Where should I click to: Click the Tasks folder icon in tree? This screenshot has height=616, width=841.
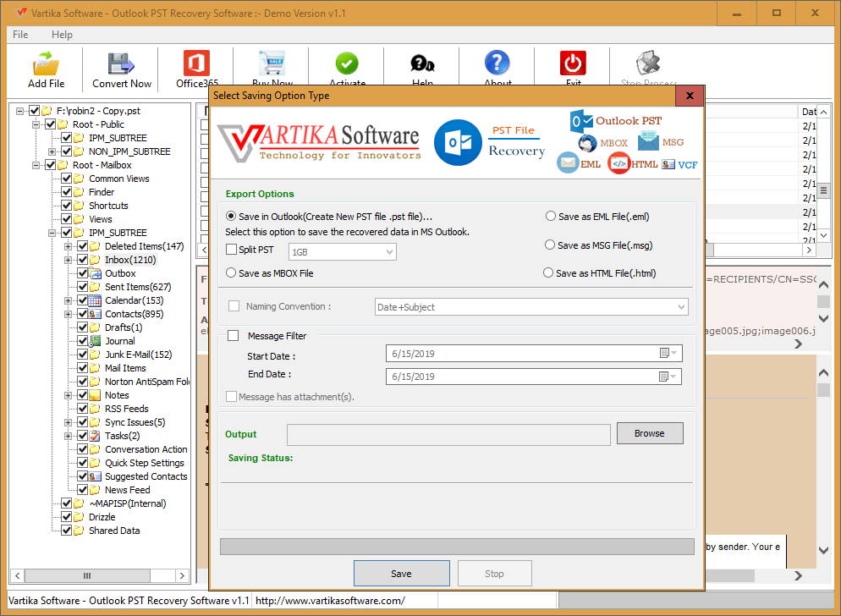pyautogui.click(x=95, y=436)
